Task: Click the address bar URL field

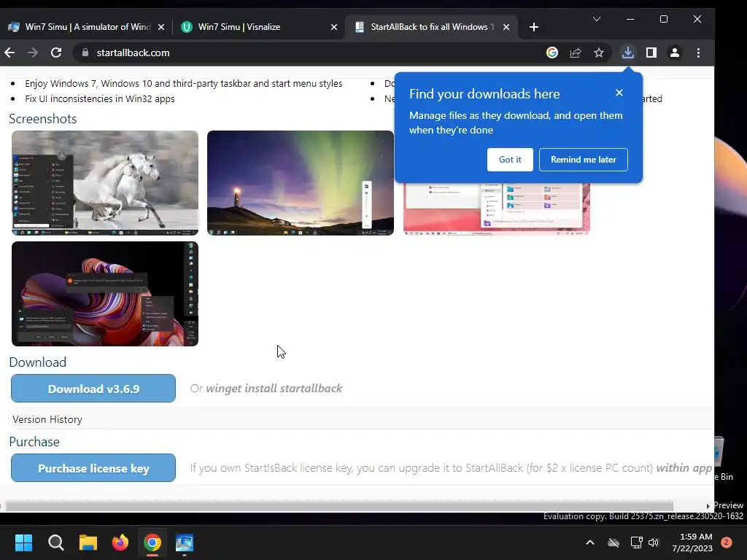Action: [305, 52]
